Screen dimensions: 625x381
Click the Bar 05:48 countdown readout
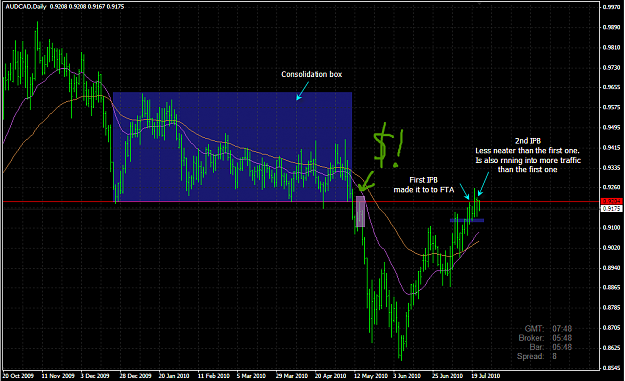(x=551, y=347)
